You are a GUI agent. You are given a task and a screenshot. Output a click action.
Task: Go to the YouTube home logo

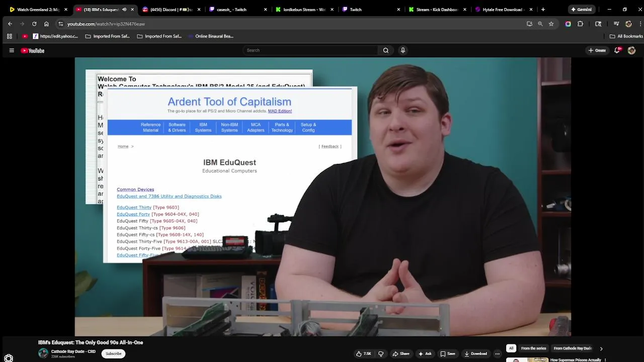[33, 50]
